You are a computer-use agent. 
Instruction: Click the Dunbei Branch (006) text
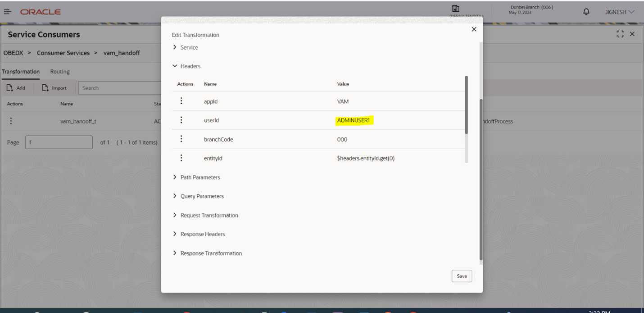[531, 7]
